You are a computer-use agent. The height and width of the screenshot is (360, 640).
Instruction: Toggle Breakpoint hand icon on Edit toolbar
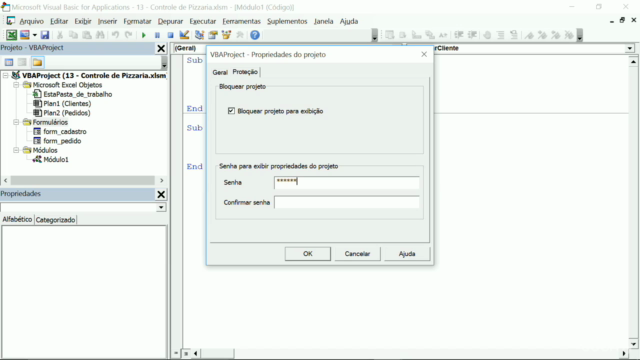point(487,35)
